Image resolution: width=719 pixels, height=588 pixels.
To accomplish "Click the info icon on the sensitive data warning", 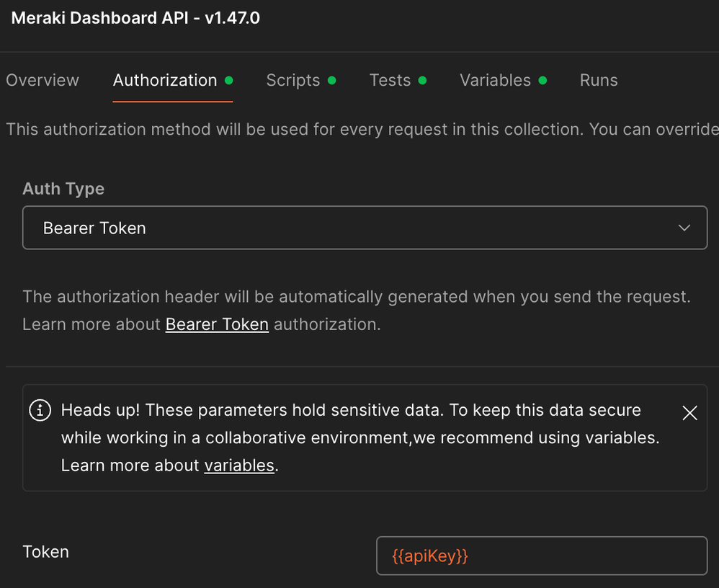I will coord(40,410).
